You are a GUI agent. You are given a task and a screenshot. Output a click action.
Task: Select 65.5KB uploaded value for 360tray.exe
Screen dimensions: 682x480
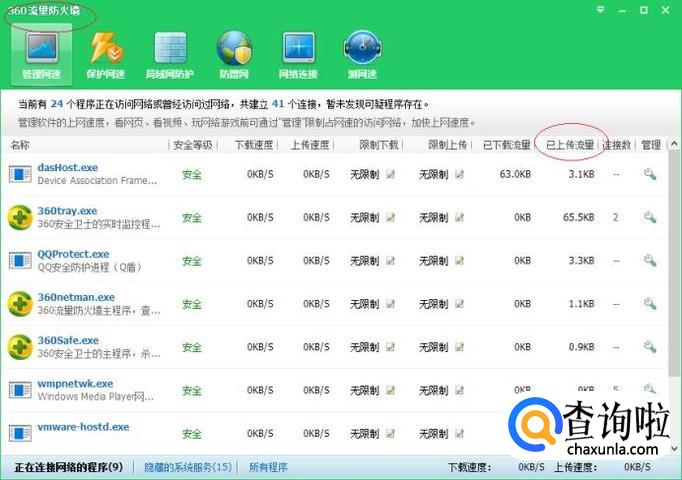click(x=578, y=217)
